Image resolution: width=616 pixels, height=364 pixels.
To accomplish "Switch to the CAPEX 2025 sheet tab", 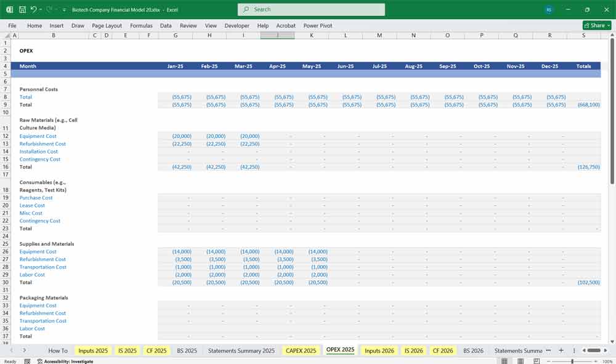I will [x=300, y=350].
